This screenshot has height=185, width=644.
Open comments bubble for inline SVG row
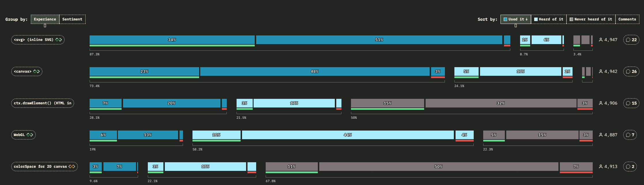[x=631, y=40]
